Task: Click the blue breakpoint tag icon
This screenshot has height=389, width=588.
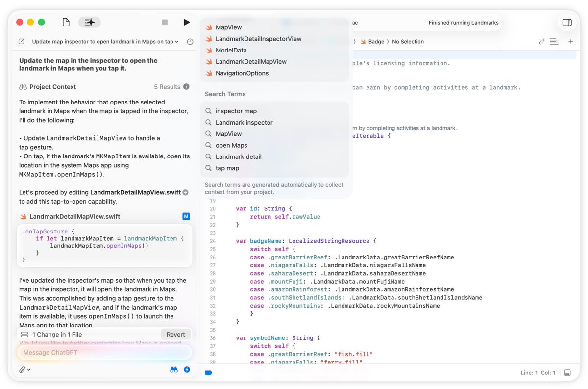Action: (208, 373)
